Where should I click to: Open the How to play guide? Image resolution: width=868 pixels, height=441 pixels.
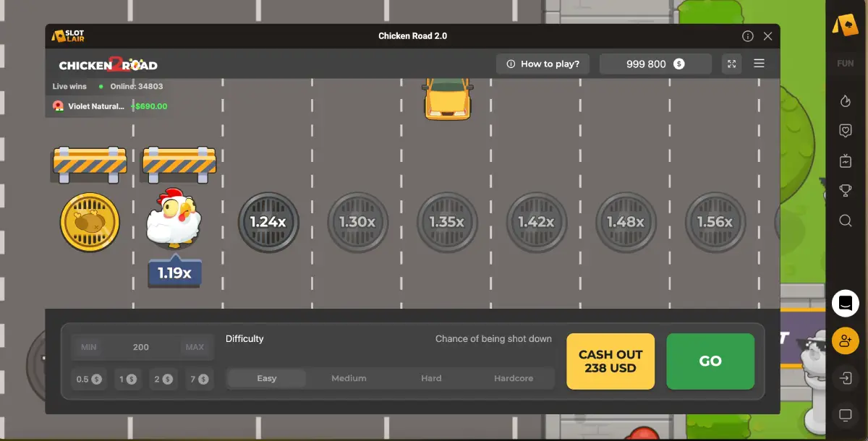[x=542, y=64]
